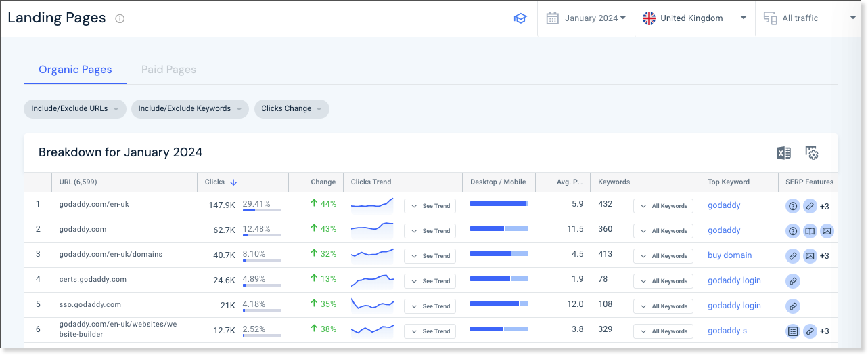Screen dimensions: 868x355
Task: Click link SERP icon in godaddy.com/en-uk/domains row
Action: click(x=793, y=256)
